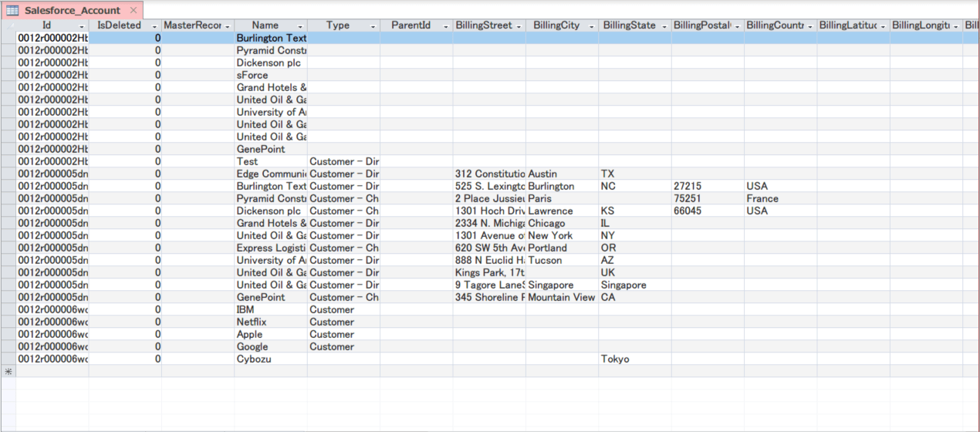
Task: Click the 'Austin' billing city cell
Action: pyautogui.click(x=562, y=174)
